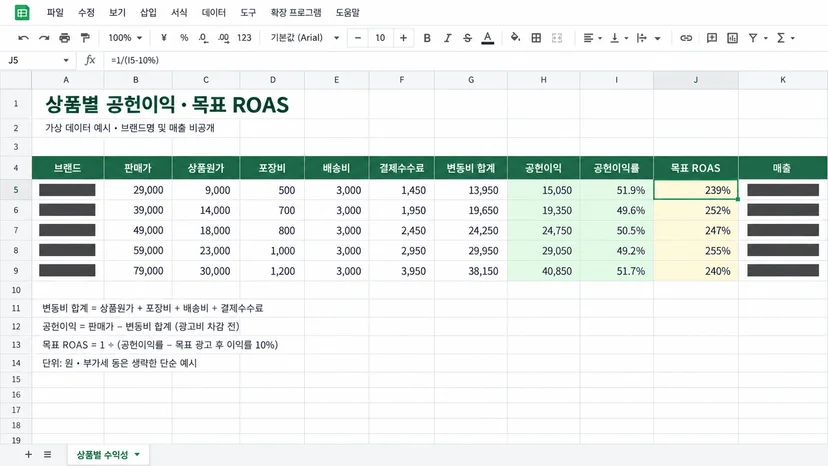Insert a chart

point(732,38)
